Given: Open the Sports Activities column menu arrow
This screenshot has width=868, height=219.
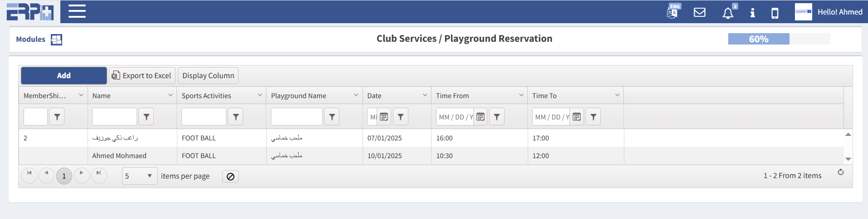Looking at the screenshot, I should 260,95.
